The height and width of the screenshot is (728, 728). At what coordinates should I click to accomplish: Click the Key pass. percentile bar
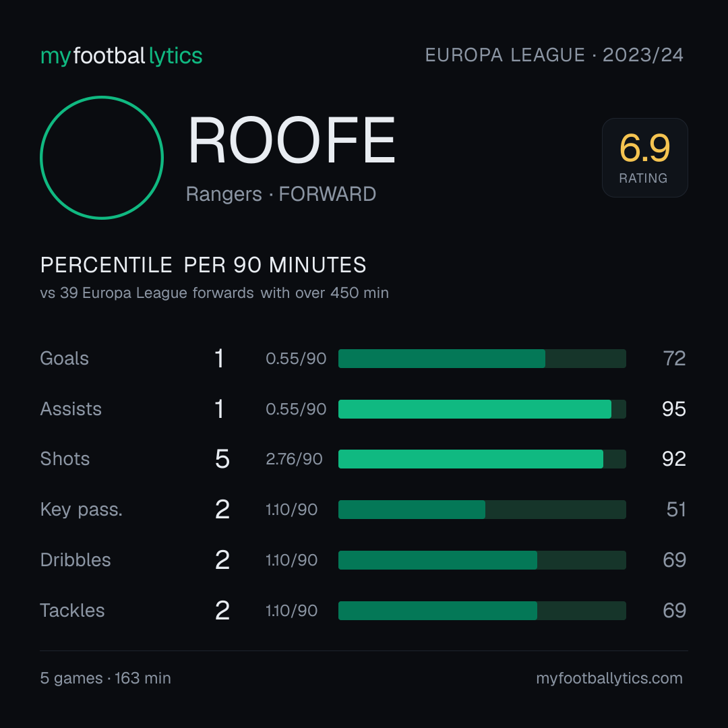[x=482, y=510]
